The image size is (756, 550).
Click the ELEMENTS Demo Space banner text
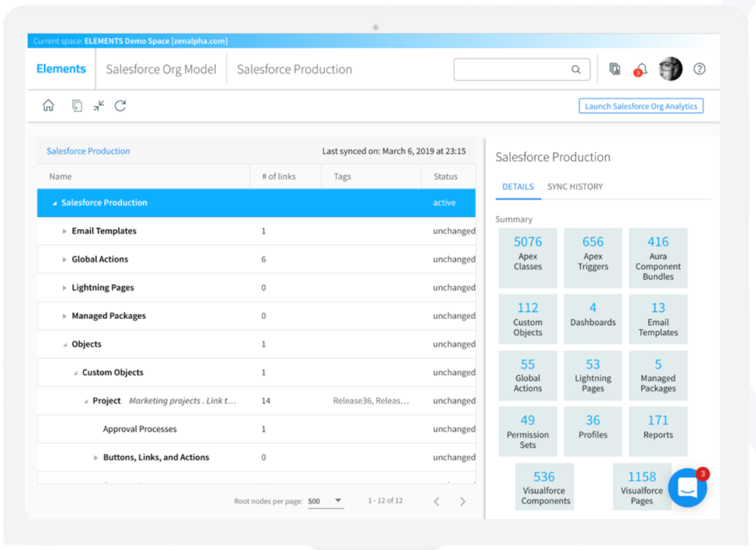[156, 41]
